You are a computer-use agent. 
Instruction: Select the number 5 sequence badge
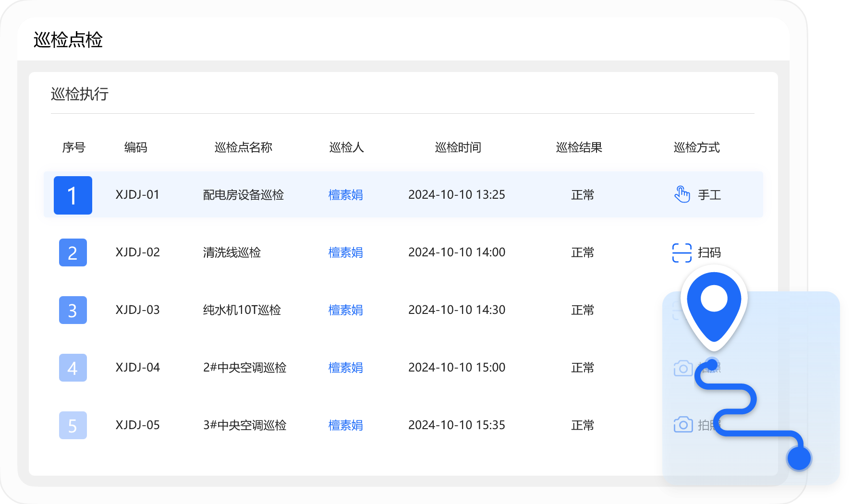point(73,425)
